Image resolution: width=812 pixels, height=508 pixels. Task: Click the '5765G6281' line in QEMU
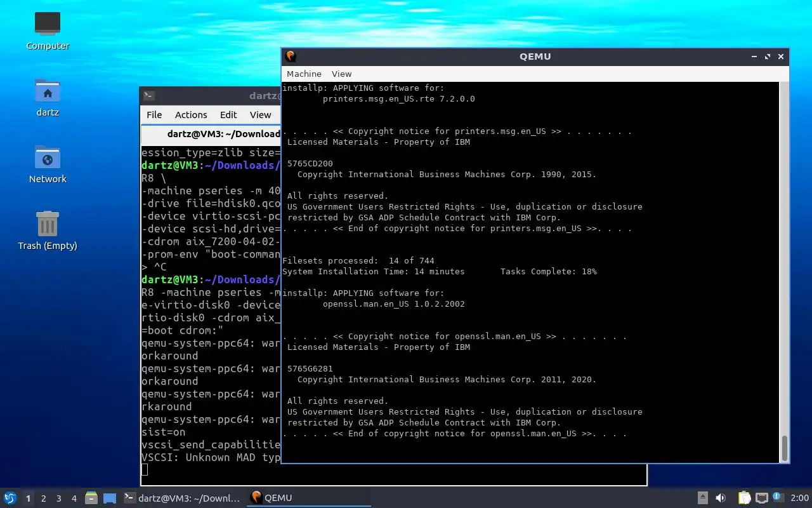click(x=310, y=368)
